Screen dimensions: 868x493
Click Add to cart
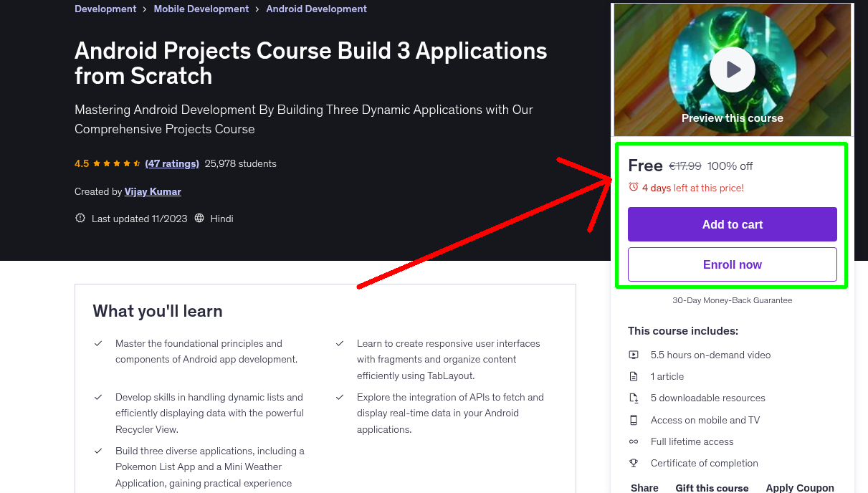[x=732, y=224]
